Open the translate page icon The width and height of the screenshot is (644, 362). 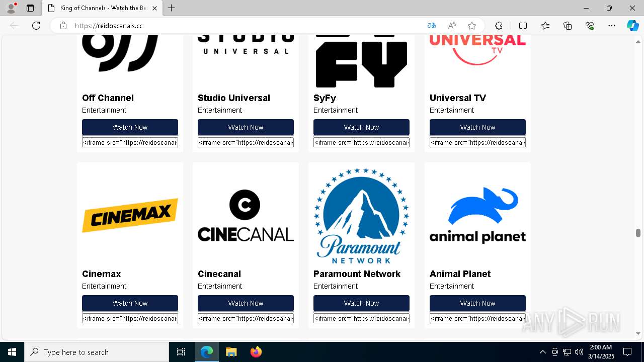432,26
